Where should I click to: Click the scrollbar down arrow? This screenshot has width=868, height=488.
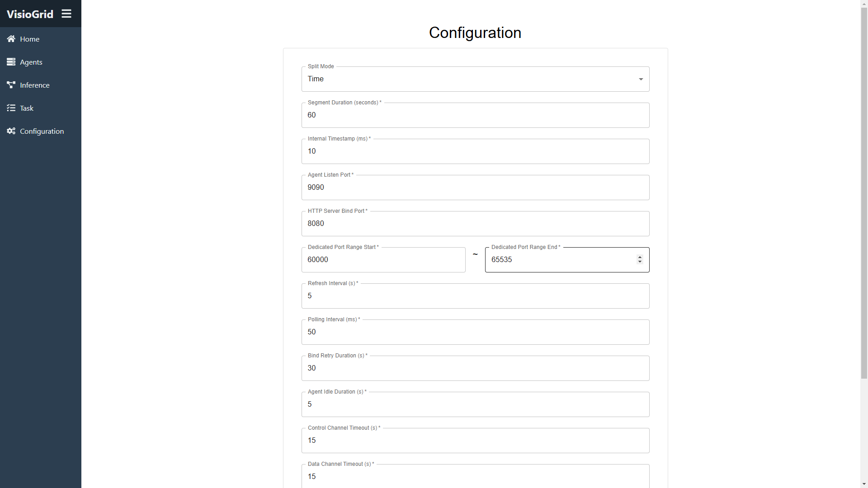tap(864, 484)
